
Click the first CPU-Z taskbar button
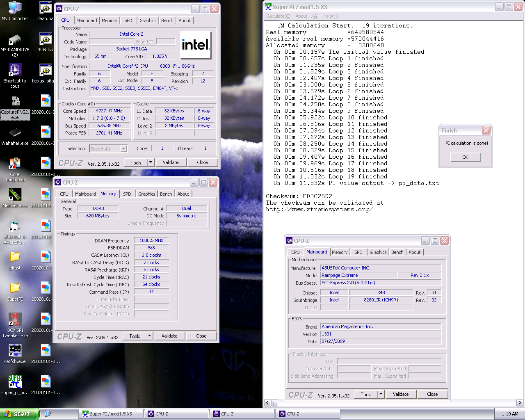pyautogui.click(x=176, y=414)
